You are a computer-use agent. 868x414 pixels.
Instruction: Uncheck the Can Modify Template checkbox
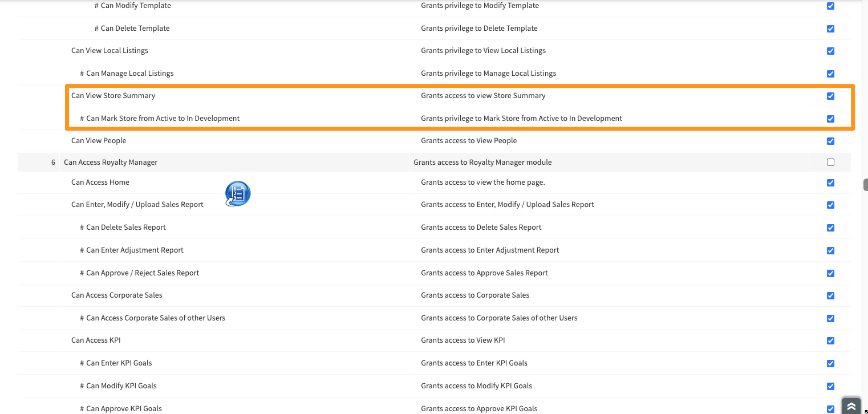pyautogui.click(x=830, y=6)
